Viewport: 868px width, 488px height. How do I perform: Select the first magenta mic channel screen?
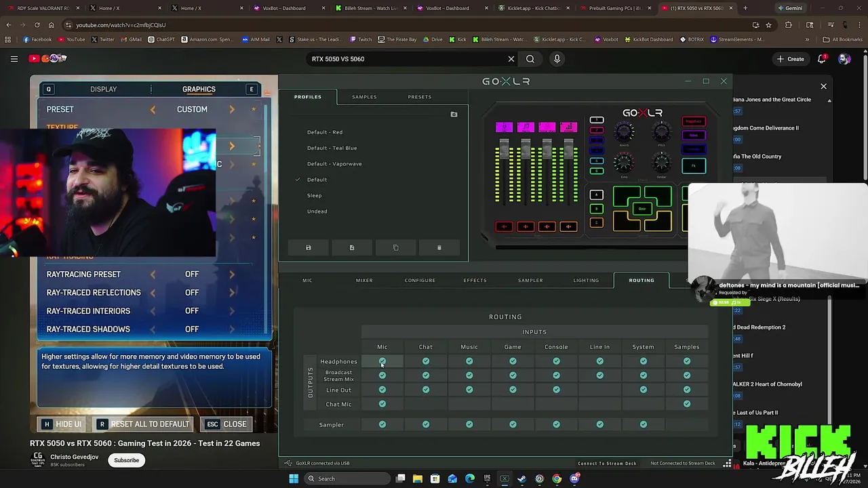tap(504, 127)
